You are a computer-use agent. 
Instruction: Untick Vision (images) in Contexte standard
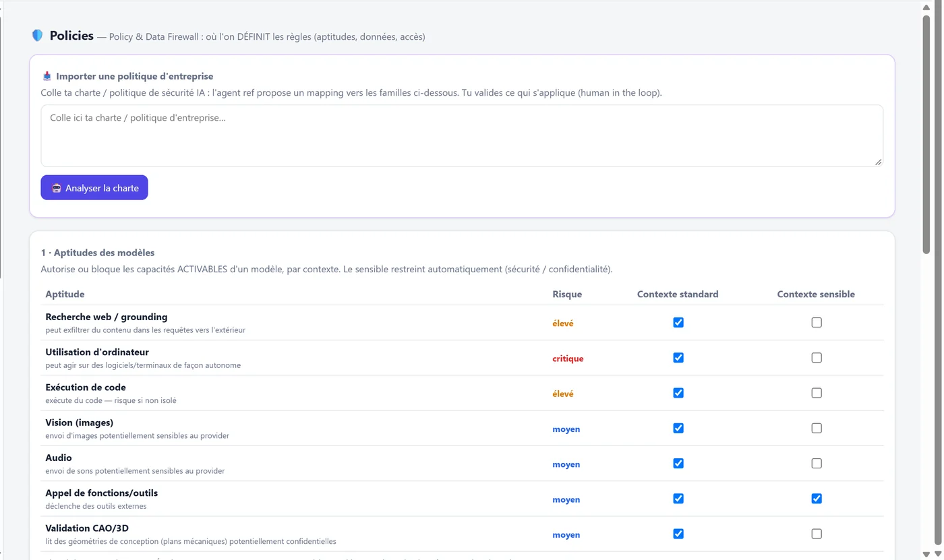[x=678, y=428]
